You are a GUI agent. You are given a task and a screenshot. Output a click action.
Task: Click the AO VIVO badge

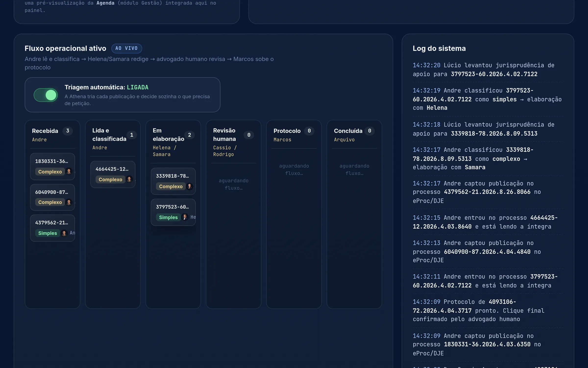126,48
